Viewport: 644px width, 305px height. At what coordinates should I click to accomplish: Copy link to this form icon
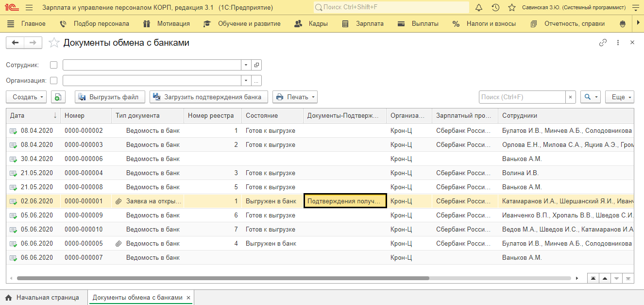point(603,43)
